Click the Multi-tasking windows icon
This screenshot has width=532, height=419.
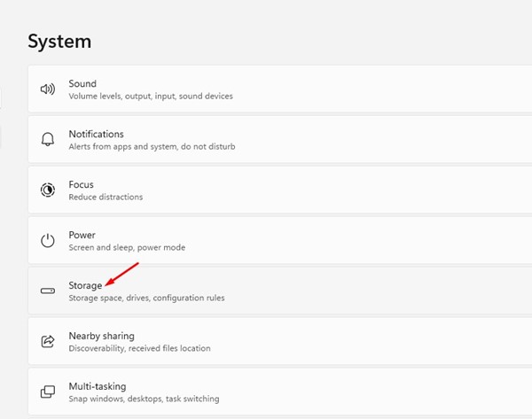[x=48, y=392]
